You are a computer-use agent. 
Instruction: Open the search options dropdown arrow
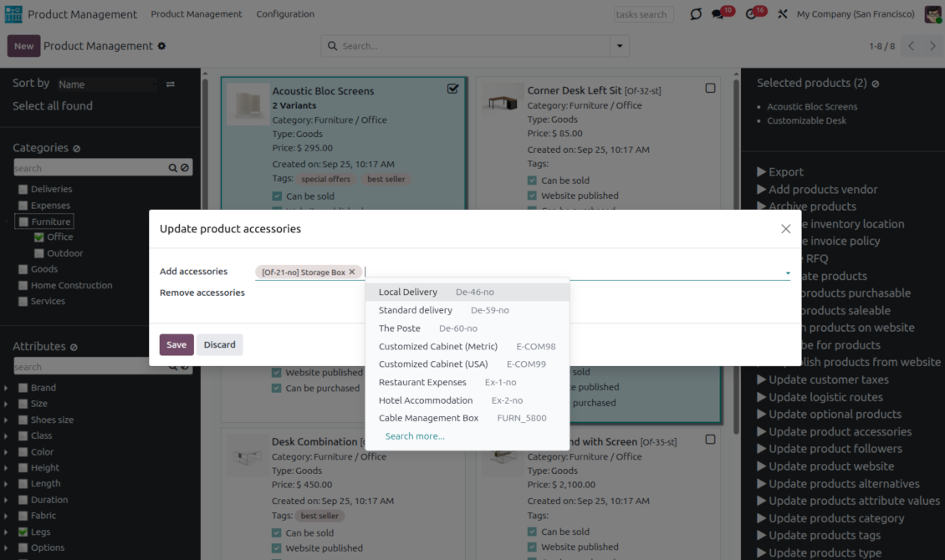pos(620,46)
